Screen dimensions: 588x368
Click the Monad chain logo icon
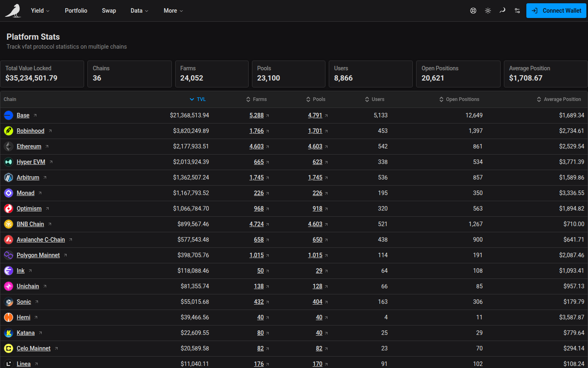point(9,193)
